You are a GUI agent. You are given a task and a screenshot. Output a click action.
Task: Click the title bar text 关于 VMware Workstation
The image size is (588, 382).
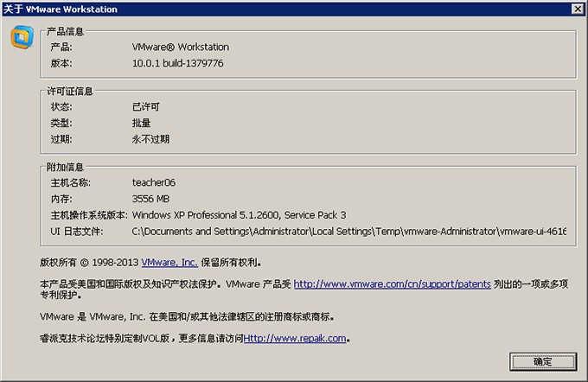[x=61, y=9]
